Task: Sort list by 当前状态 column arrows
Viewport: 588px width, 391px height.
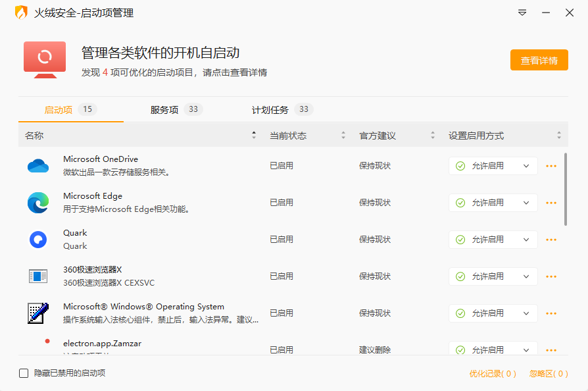Action: [343, 136]
